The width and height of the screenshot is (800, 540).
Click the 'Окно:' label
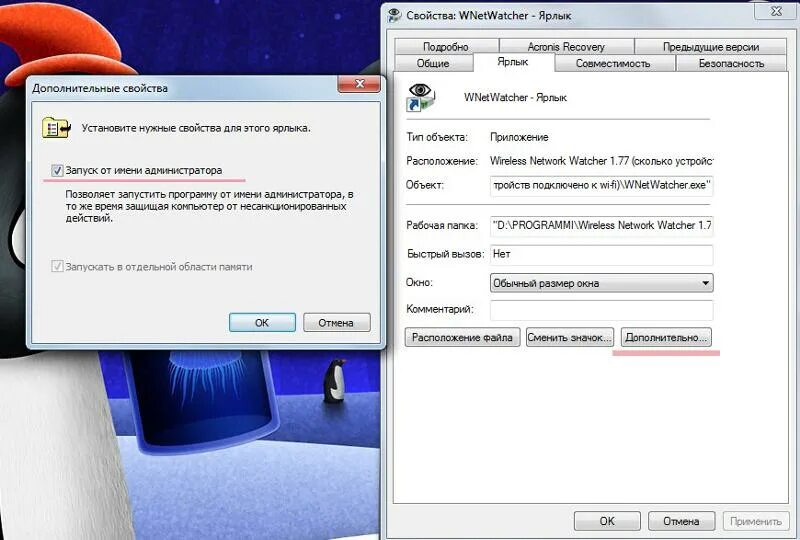(x=419, y=282)
